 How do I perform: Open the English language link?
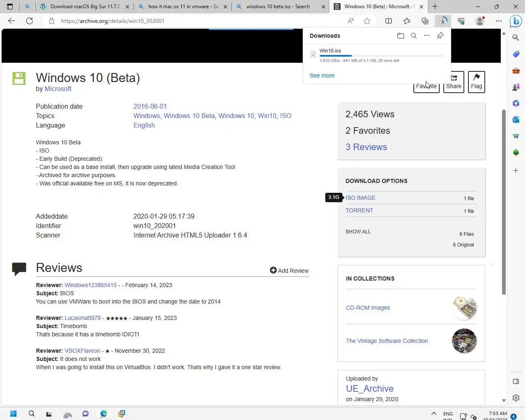click(x=144, y=125)
